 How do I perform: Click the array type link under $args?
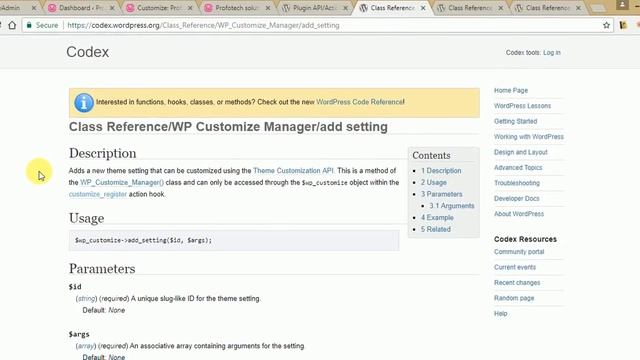86,346
